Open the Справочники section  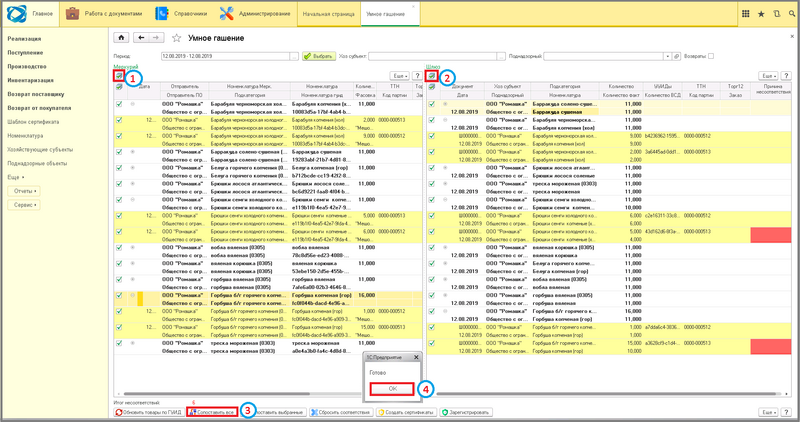point(182,14)
